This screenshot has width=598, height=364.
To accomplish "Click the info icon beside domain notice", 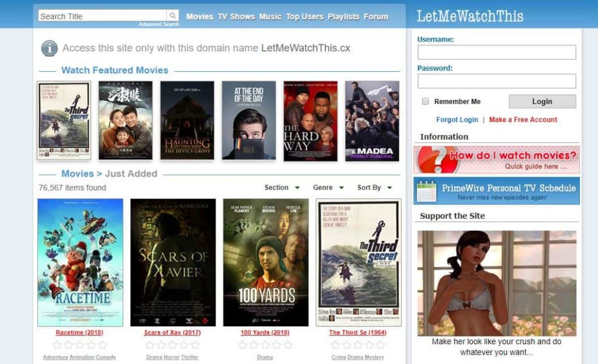I will [50, 48].
